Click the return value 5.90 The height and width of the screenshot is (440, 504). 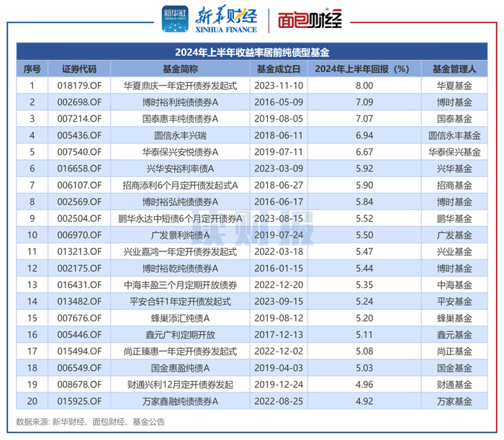tap(364, 185)
